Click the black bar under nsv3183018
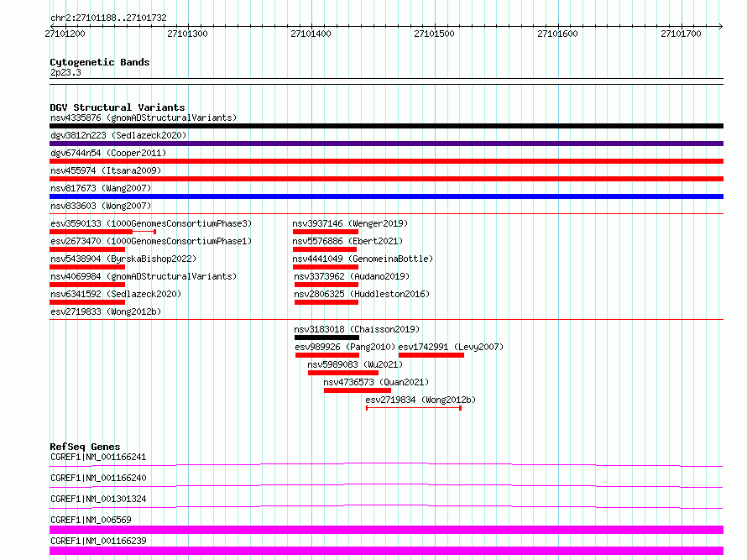Viewport: 747px width, 560px height. (x=326, y=338)
